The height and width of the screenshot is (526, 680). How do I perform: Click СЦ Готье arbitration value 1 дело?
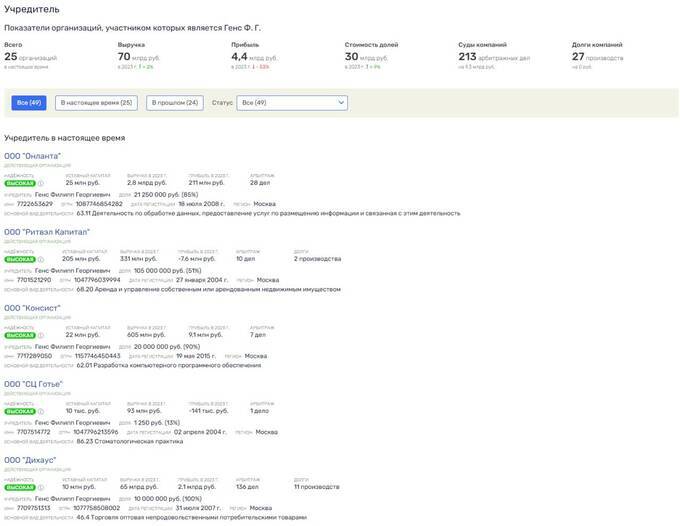click(259, 411)
